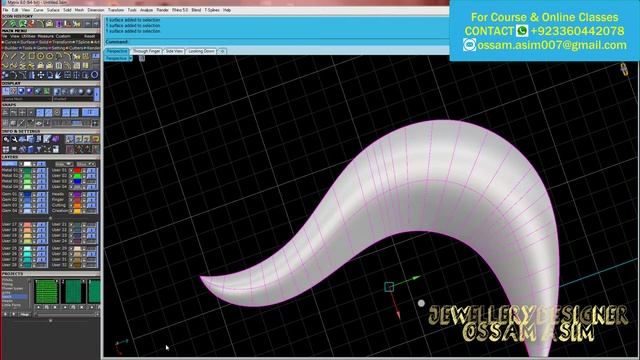640x360 pixels.
Task: Switch to Side View viewport tab
Action: [174, 51]
